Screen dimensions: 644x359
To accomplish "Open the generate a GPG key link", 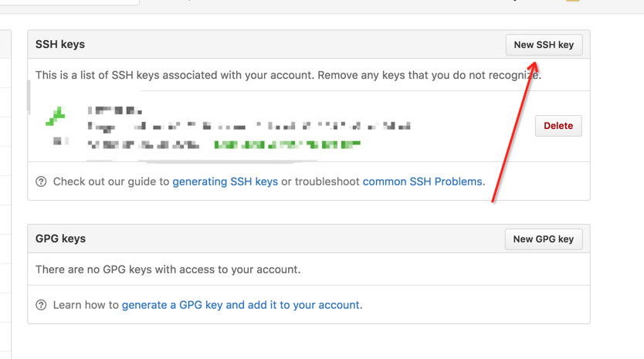I will pos(241,305).
